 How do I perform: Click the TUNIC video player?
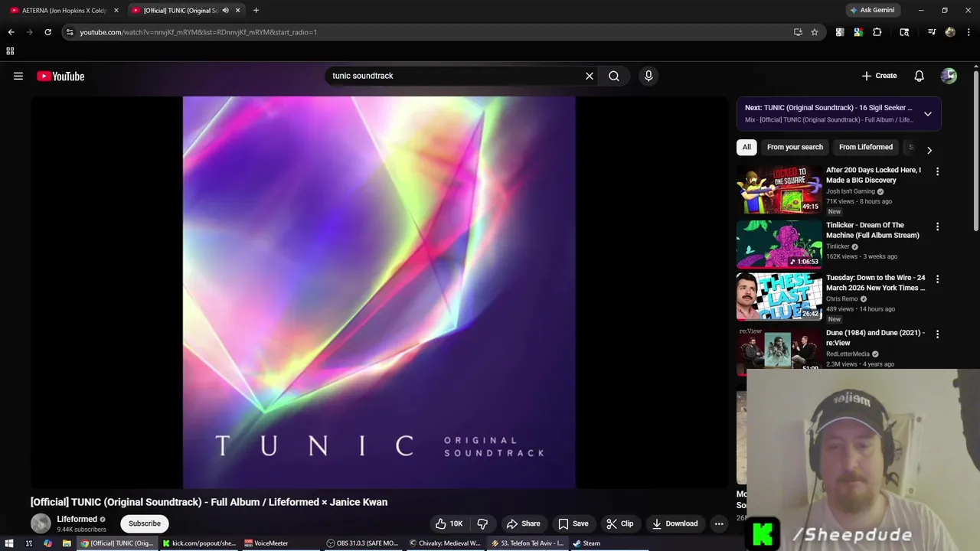379,292
